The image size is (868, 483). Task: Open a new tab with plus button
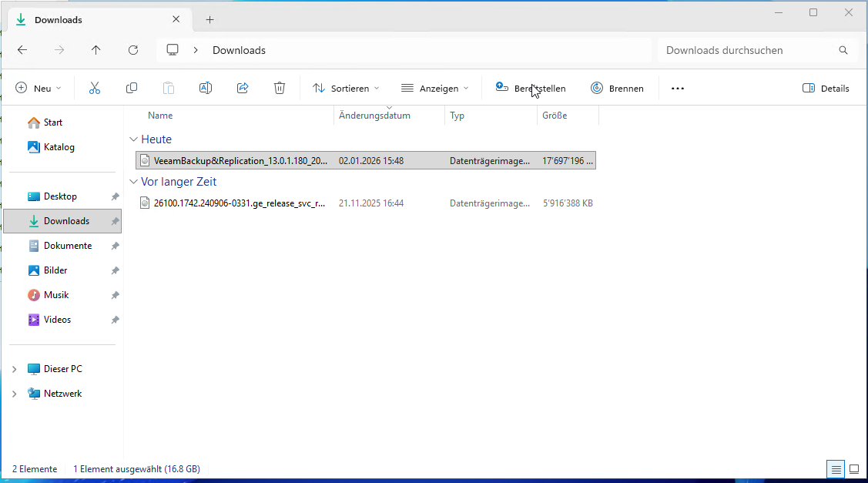(x=209, y=19)
